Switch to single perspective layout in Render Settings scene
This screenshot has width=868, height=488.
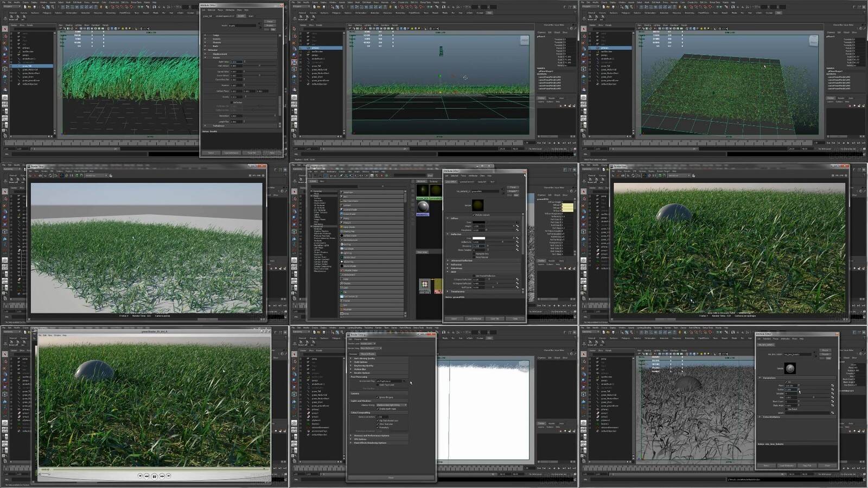point(294,423)
